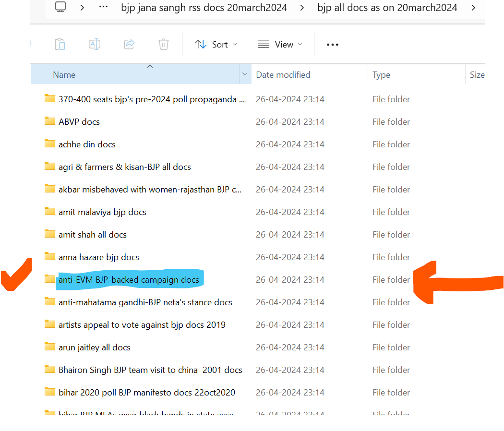Select 'artists appeal to vote against bjp docs 2019'

(x=142, y=325)
